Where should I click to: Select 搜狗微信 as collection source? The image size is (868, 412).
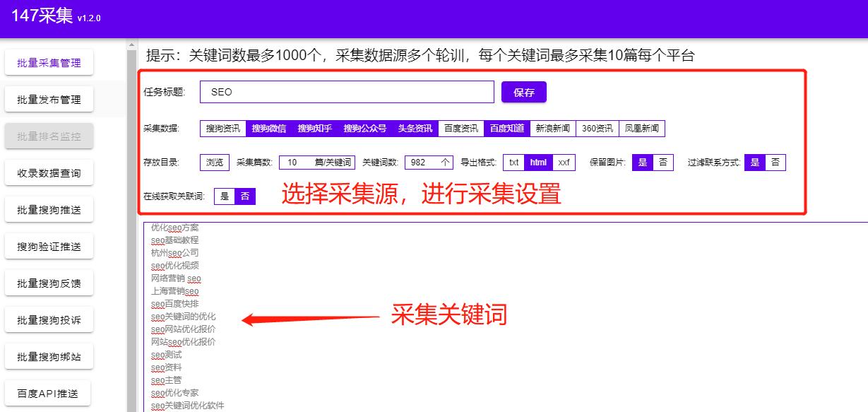pos(268,128)
